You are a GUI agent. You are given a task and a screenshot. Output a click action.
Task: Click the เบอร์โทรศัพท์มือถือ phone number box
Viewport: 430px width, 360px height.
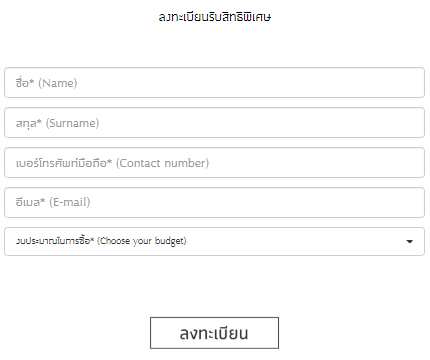click(214, 163)
